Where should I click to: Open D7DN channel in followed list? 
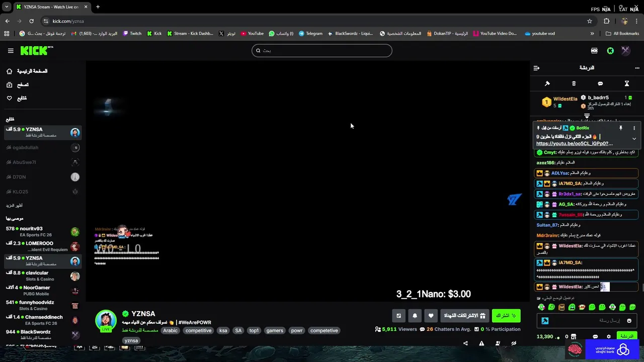[43, 177]
